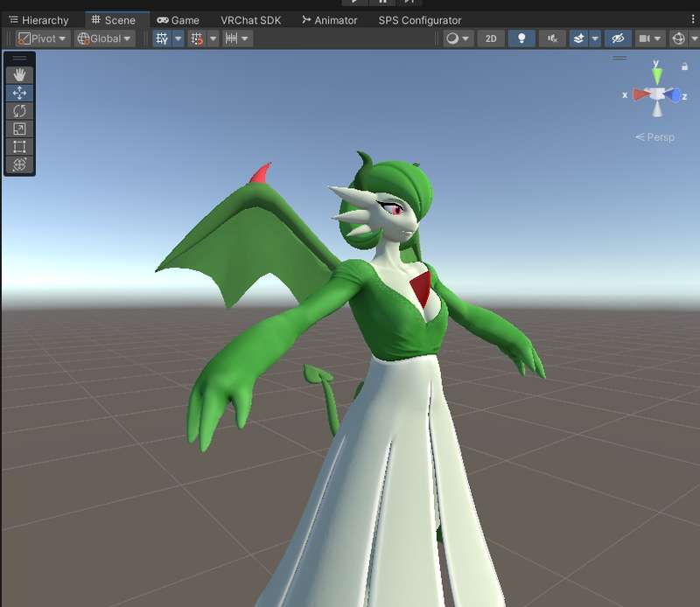Open the VRChat SDK tab
The height and width of the screenshot is (607, 700).
pyautogui.click(x=251, y=20)
